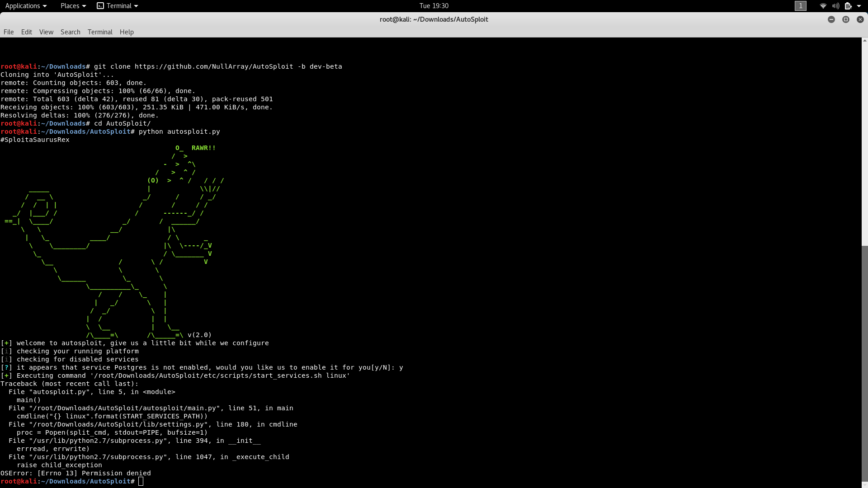Click the battery charging indicator icon
Image resolution: width=868 pixels, height=488 pixels.
pos(848,6)
